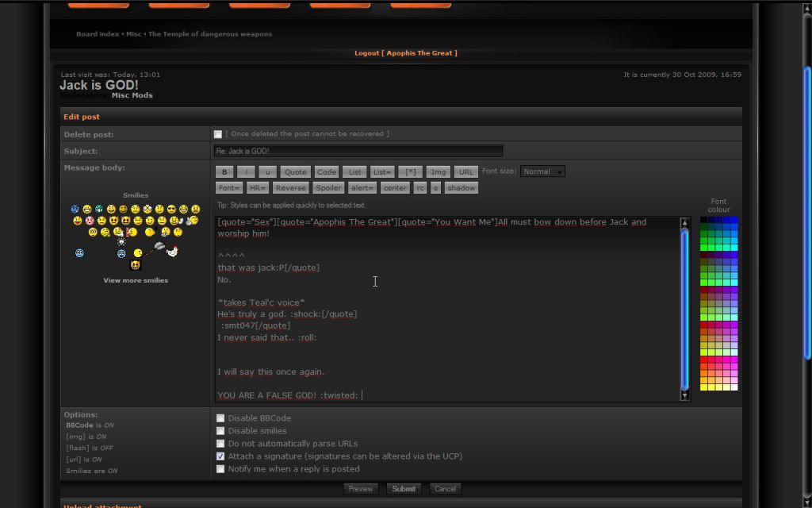Insert a list item with the [*] button
The width and height of the screenshot is (812, 508).
pyautogui.click(x=410, y=171)
